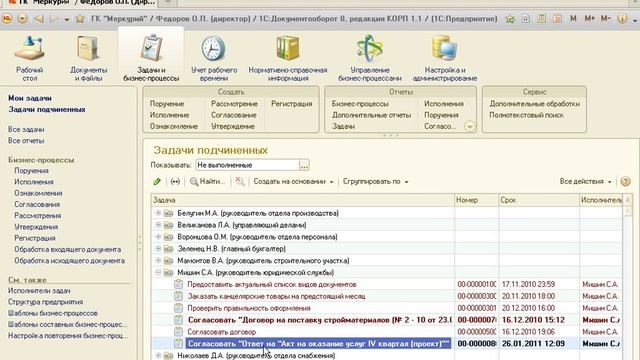Open Полнотекстовый поиск in Сервис panel
640x360 pixels.
(527, 115)
